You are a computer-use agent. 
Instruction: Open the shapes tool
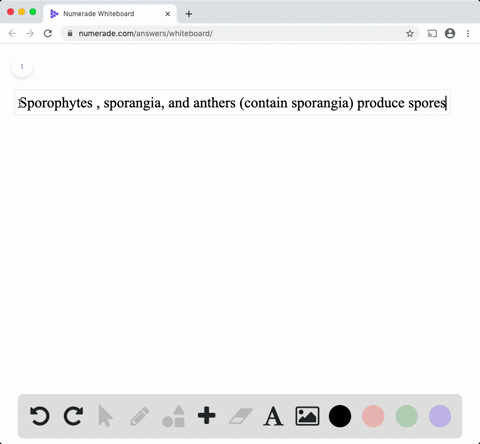click(x=173, y=416)
